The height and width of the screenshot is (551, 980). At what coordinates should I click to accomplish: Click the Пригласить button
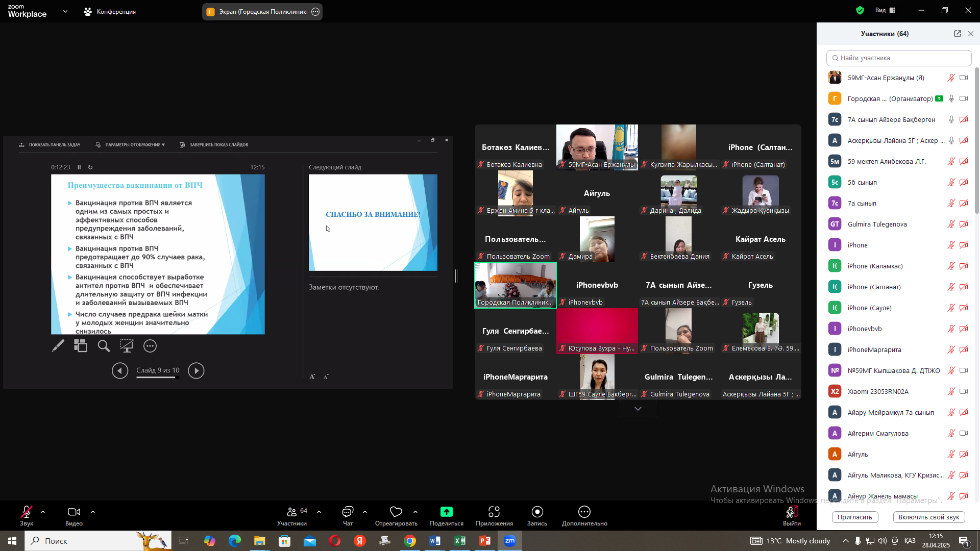click(854, 517)
